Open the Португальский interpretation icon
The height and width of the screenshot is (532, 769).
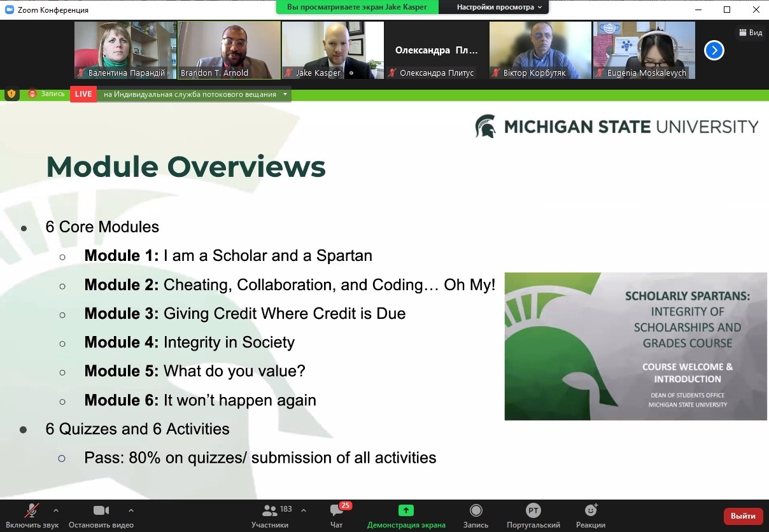(533, 511)
